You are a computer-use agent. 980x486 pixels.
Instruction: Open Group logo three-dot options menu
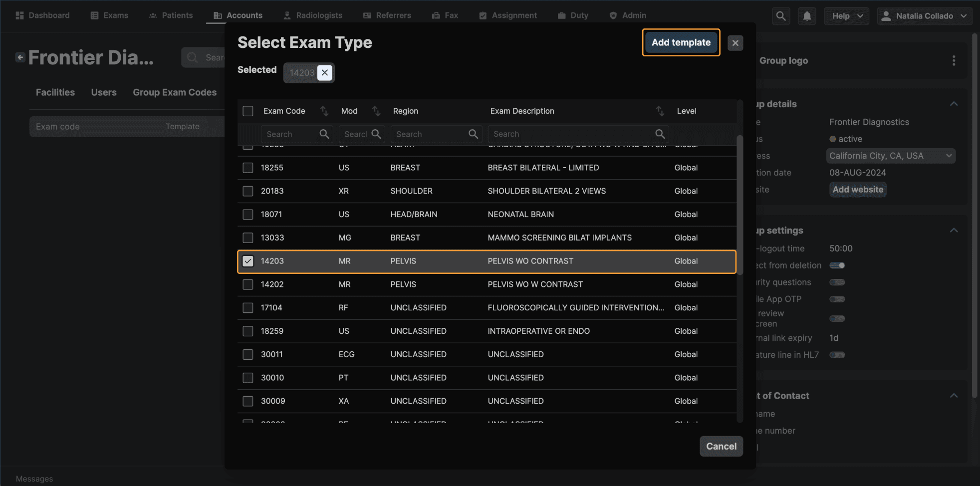954,60
